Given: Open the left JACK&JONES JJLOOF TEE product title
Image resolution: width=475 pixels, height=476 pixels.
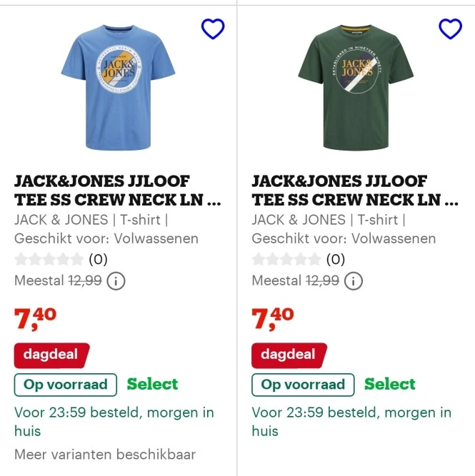Looking at the screenshot, I should (118, 191).
